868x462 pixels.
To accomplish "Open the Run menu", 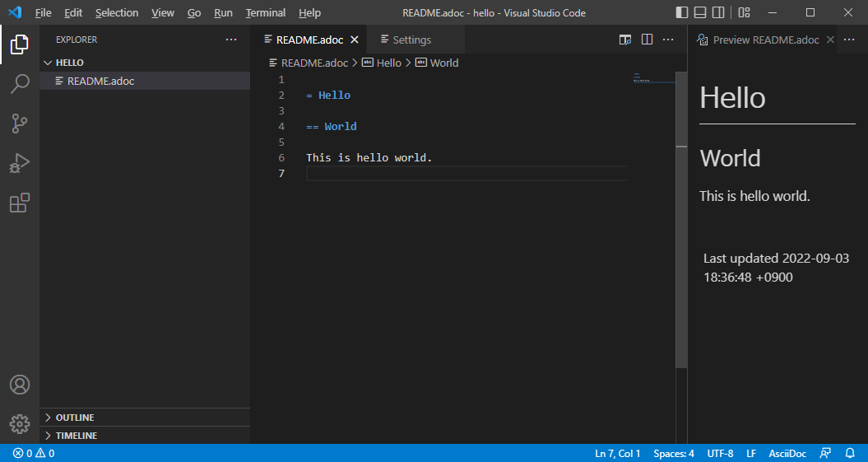I will point(223,12).
